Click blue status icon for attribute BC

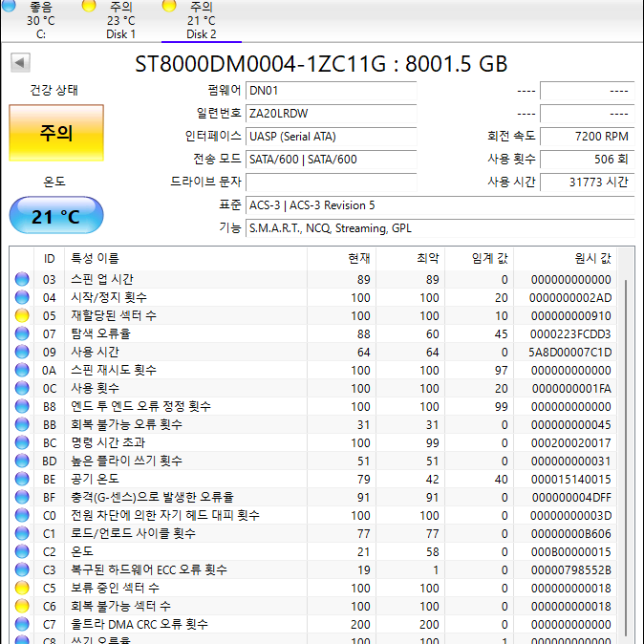pos(22,442)
